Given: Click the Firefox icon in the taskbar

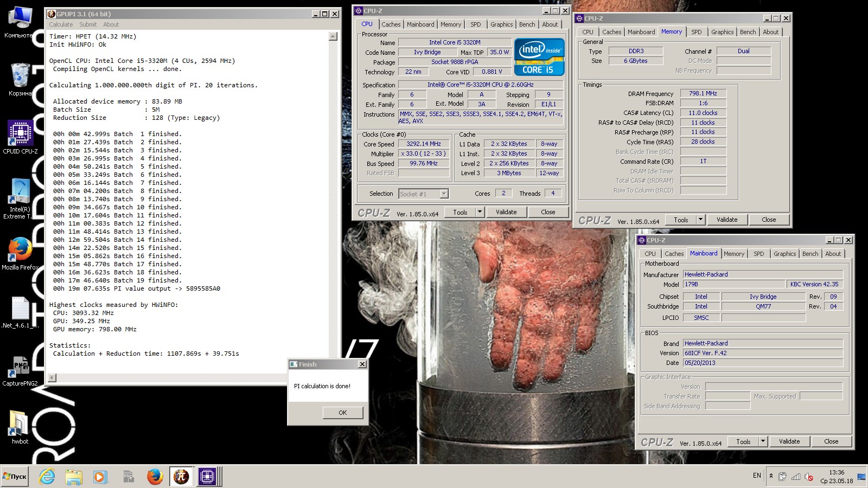Looking at the screenshot, I should pyautogui.click(x=155, y=477).
